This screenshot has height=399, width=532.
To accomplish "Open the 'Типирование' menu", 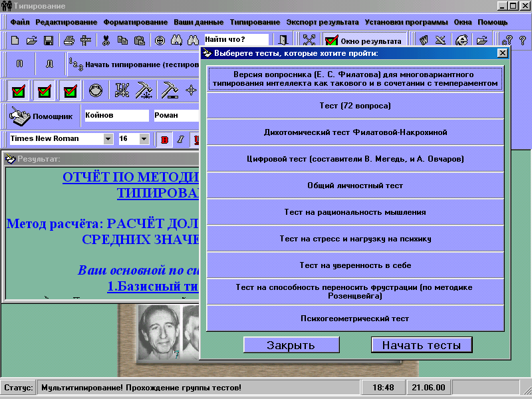I will 255,23.
